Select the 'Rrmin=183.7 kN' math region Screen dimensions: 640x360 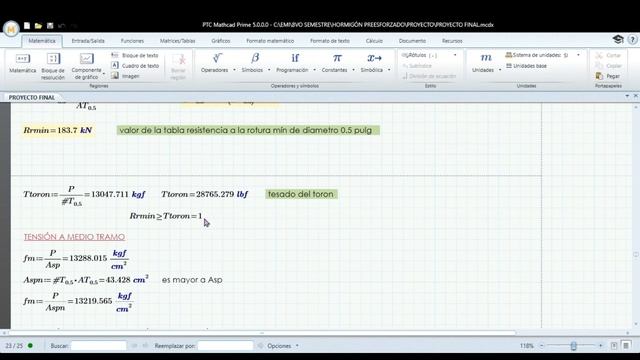click(58, 131)
